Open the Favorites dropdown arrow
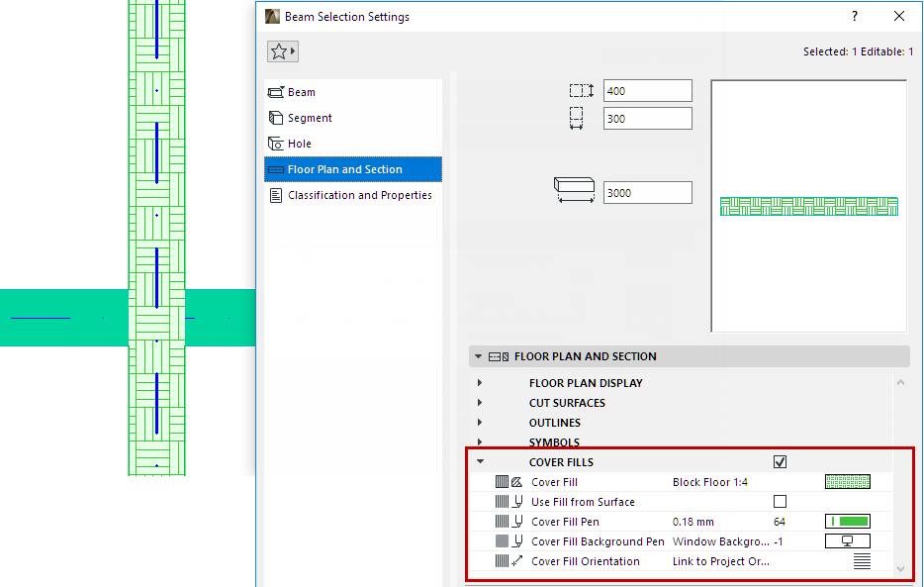Screen dimensions: 924x587 pyautogui.click(x=293, y=51)
